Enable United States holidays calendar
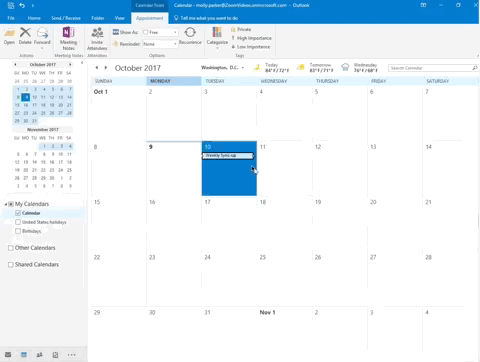Screen dimensions: 480x362 point(18,222)
